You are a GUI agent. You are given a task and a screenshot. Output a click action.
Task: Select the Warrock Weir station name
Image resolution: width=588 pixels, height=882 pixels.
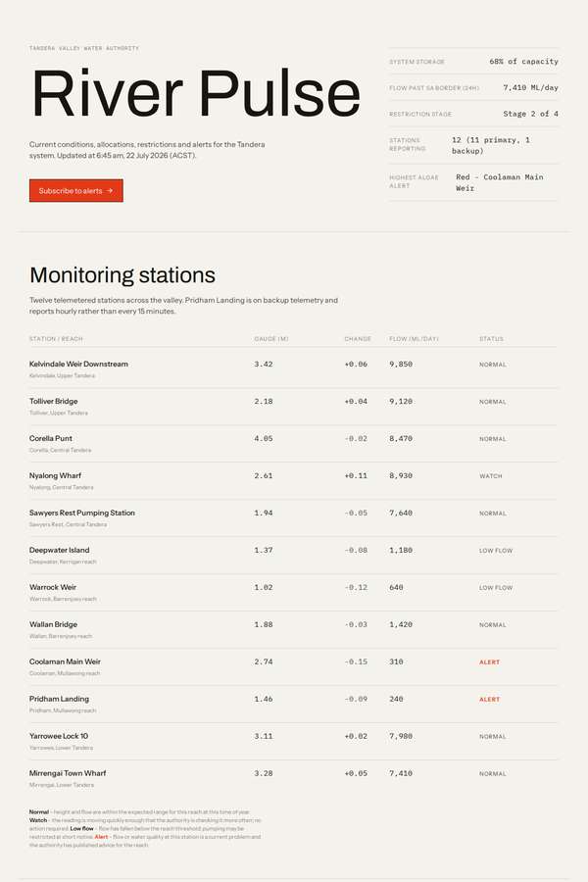[53, 587]
